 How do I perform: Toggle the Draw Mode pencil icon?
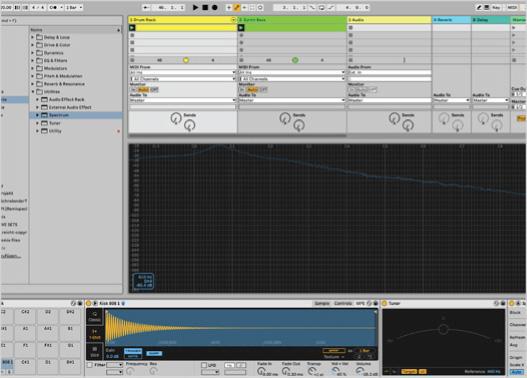click(x=479, y=7)
